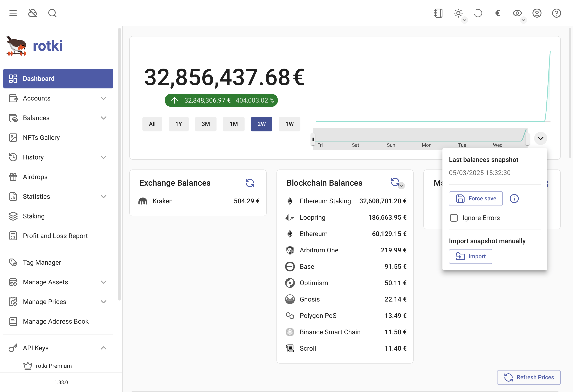Screen dimensions: 573x392
Task: Click Refresh Prices button
Action: [x=529, y=377]
